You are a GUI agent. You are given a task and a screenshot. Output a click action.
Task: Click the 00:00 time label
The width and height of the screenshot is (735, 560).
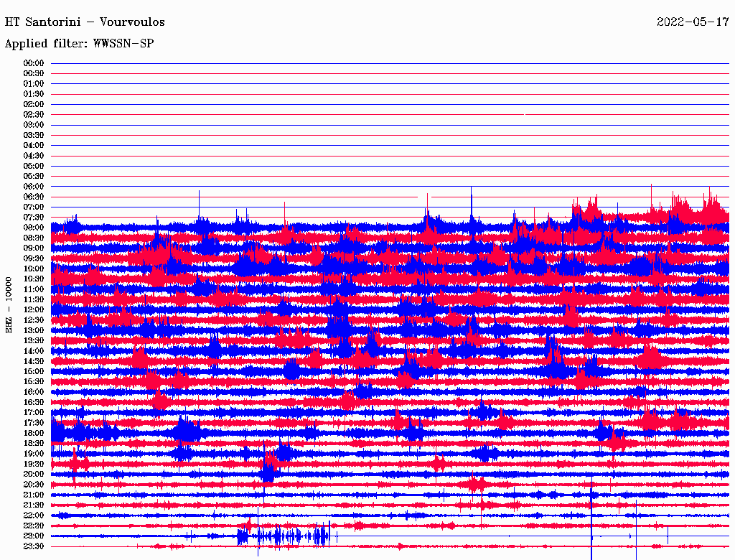pos(34,63)
